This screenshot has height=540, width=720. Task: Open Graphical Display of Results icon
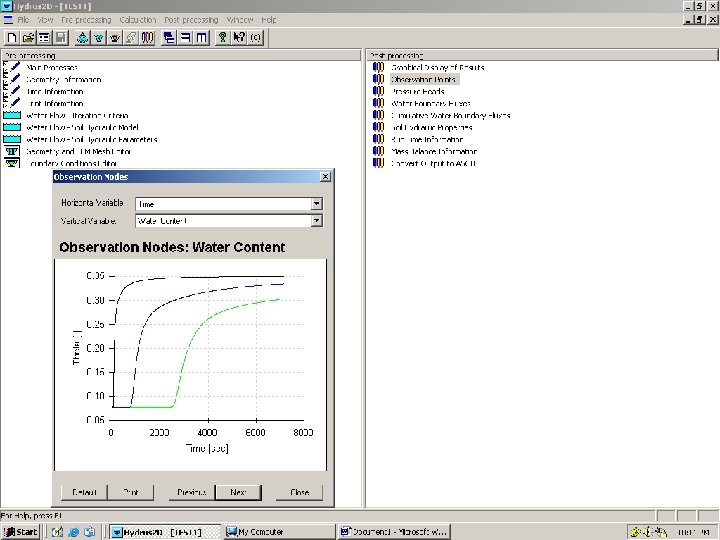(378, 67)
